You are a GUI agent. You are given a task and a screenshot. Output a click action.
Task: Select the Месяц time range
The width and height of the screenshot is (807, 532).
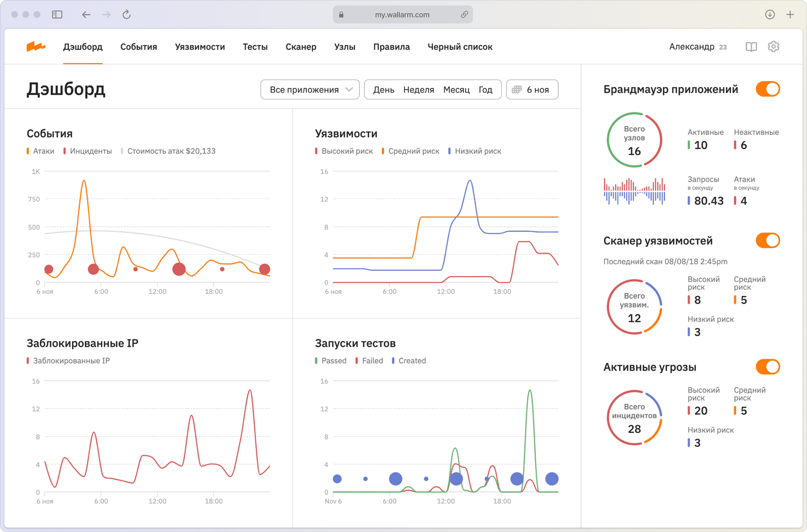456,90
